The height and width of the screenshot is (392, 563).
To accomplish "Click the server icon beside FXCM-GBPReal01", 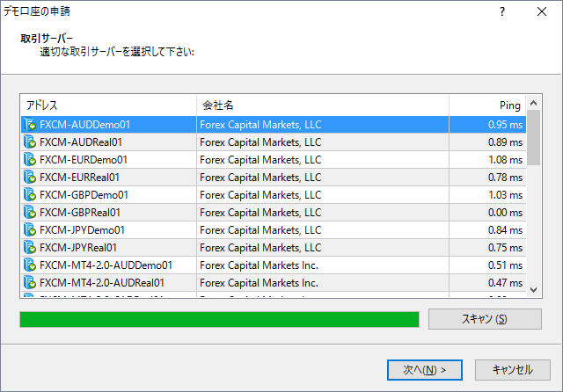I will coord(30,213).
